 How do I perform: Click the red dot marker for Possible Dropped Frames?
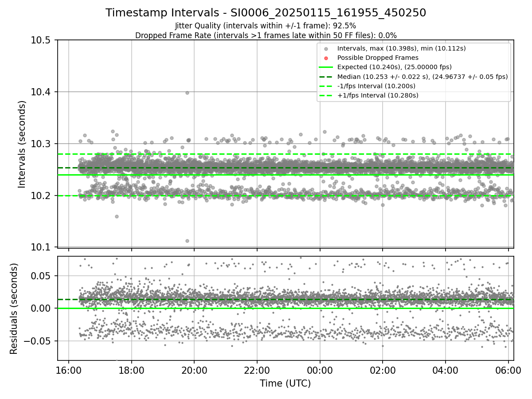[326, 58]
